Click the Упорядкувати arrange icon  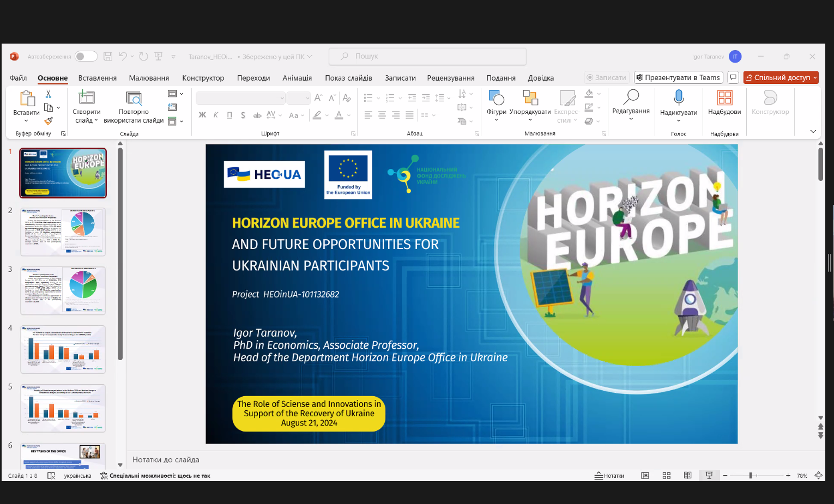(530, 98)
